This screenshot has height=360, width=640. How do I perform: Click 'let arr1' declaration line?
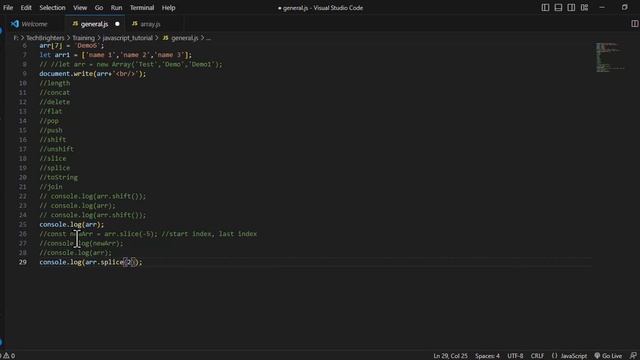[x=116, y=55]
